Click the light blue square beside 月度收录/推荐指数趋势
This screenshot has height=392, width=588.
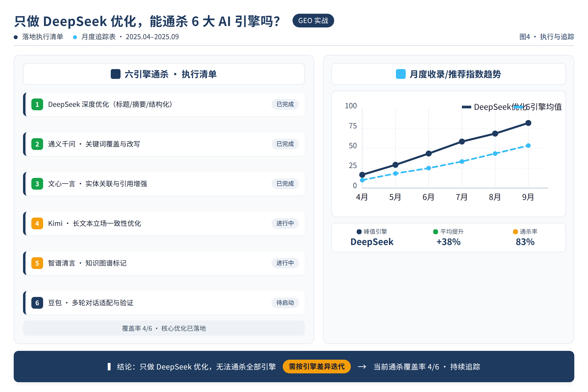(x=401, y=74)
